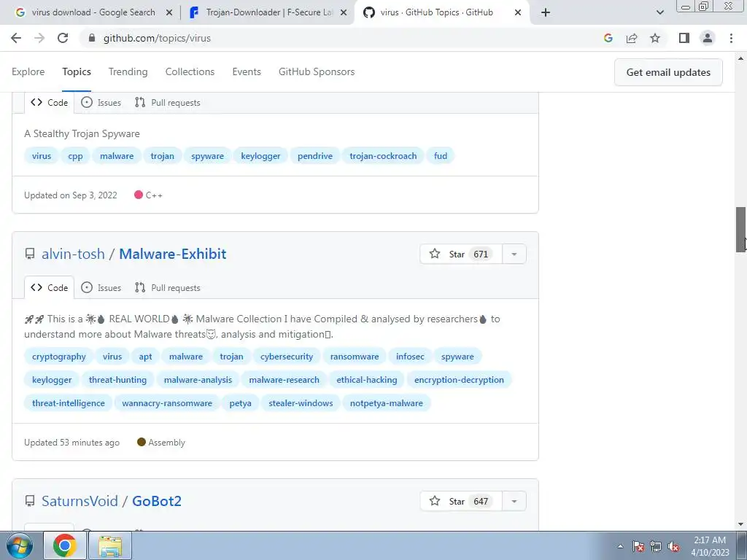The width and height of the screenshot is (747, 560).
Task: Select the Topics navigation item
Action: click(x=76, y=71)
